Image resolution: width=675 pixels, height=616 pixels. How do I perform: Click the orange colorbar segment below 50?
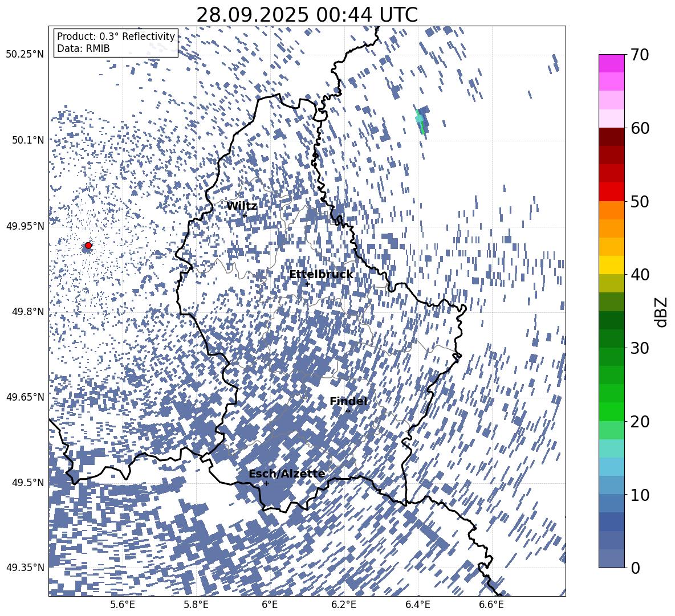pyautogui.click(x=611, y=210)
